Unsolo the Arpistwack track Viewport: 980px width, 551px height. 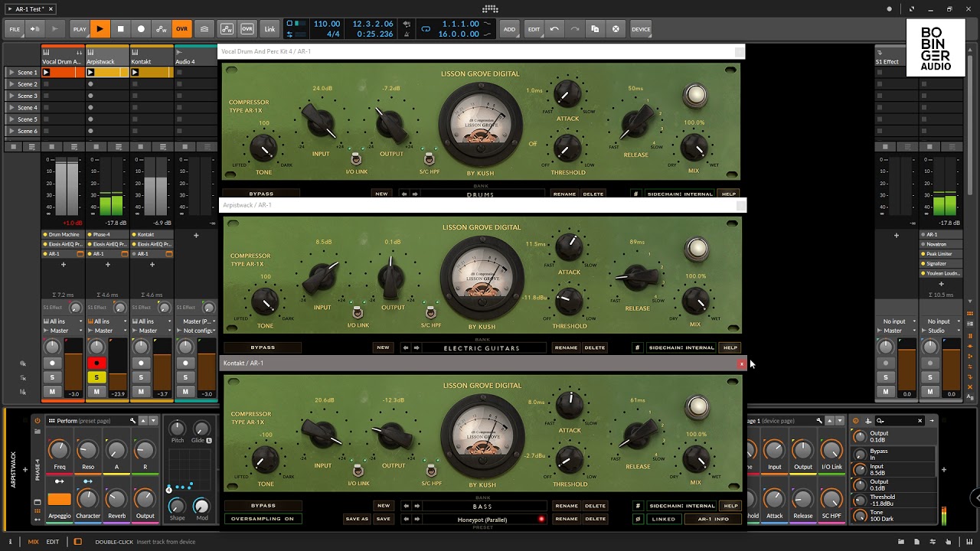tap(96, 377)
